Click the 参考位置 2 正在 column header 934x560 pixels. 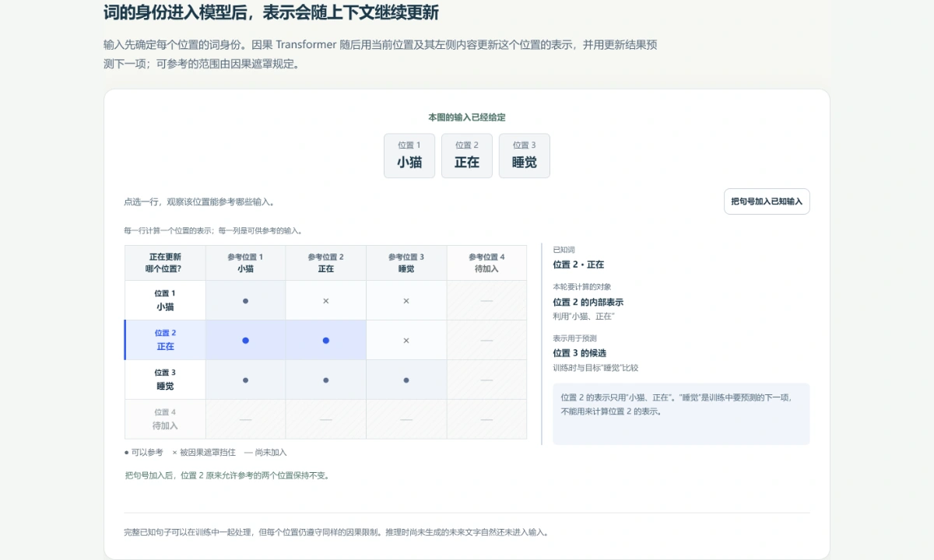(x=325, y=263)
